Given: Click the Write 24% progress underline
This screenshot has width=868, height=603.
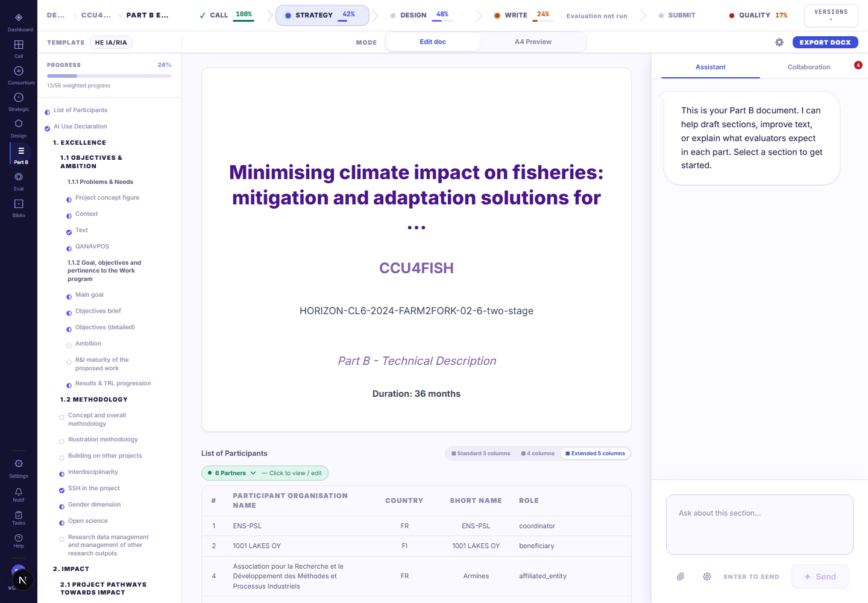Looking at the screenshot, I should click(543, 21).
